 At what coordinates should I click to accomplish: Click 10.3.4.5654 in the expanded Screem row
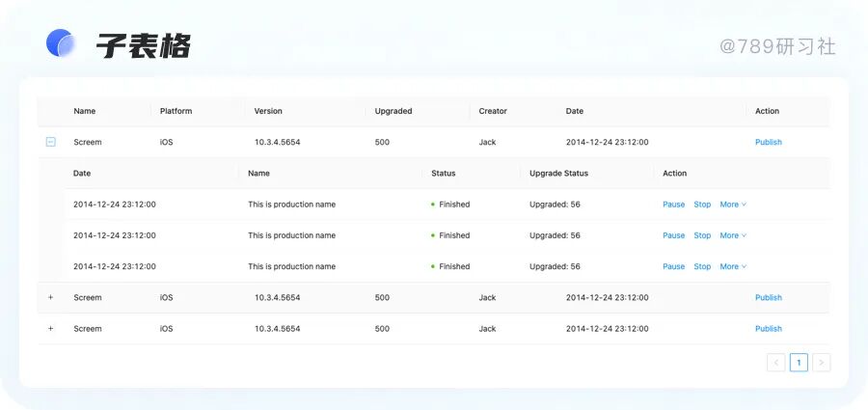[x=278, y=143]
